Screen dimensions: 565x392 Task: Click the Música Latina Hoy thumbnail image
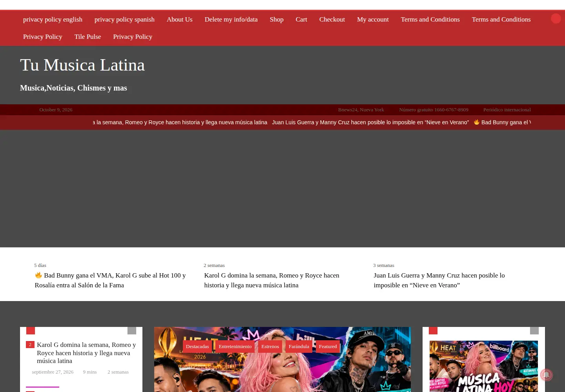click(483, 367)
